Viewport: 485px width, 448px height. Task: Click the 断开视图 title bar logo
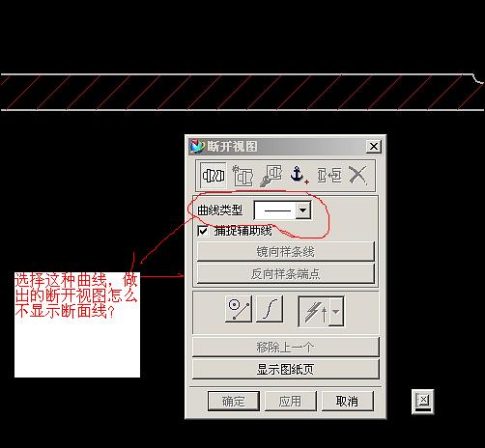pyautogui.click(x=197, y=147)
